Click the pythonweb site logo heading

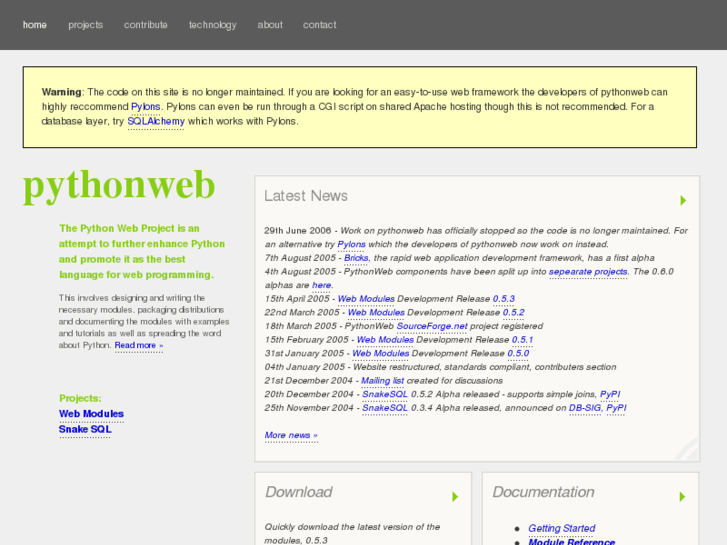point(119,186)
